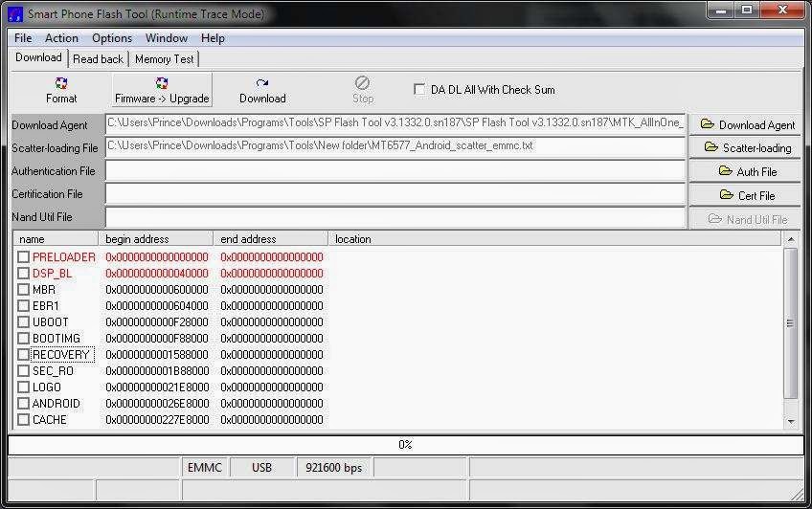
Task: Click the Download Agent button
Action: click(x=746, y=125)
